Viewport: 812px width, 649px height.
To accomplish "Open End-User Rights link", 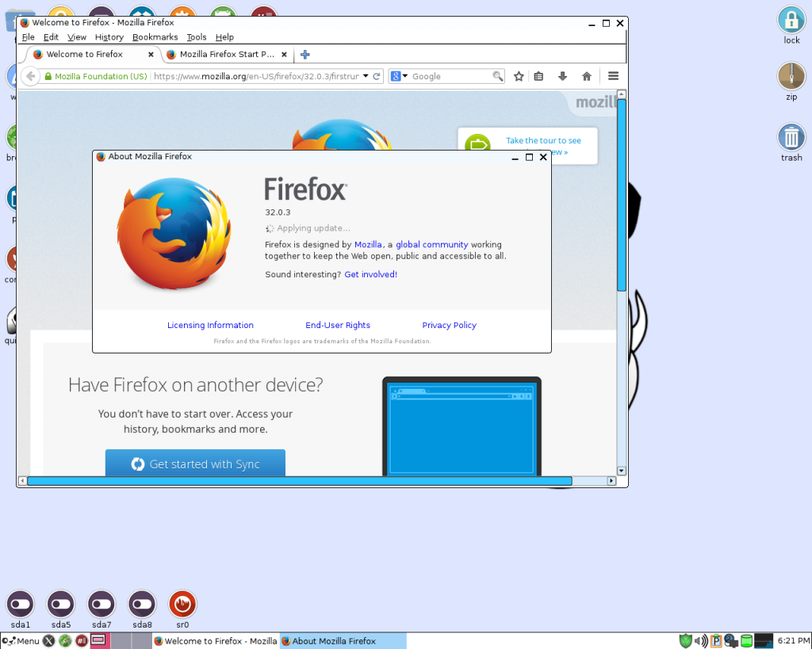I will (338, 325).
